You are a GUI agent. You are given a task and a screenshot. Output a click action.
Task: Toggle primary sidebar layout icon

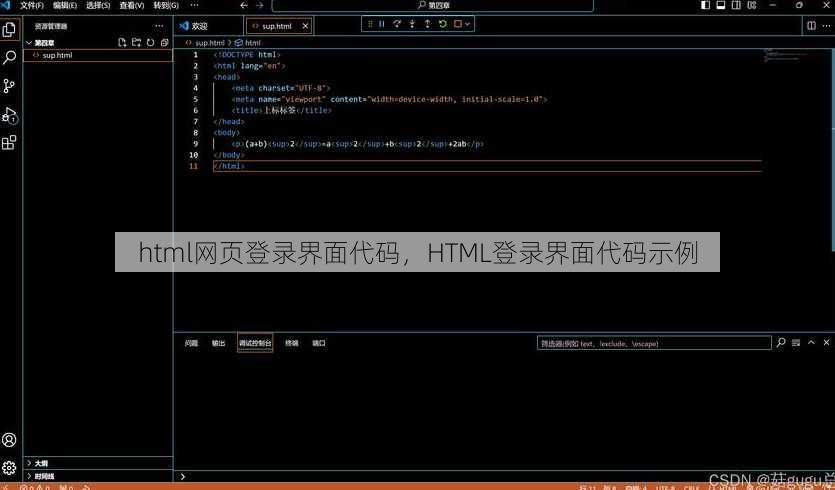point(706,5)
